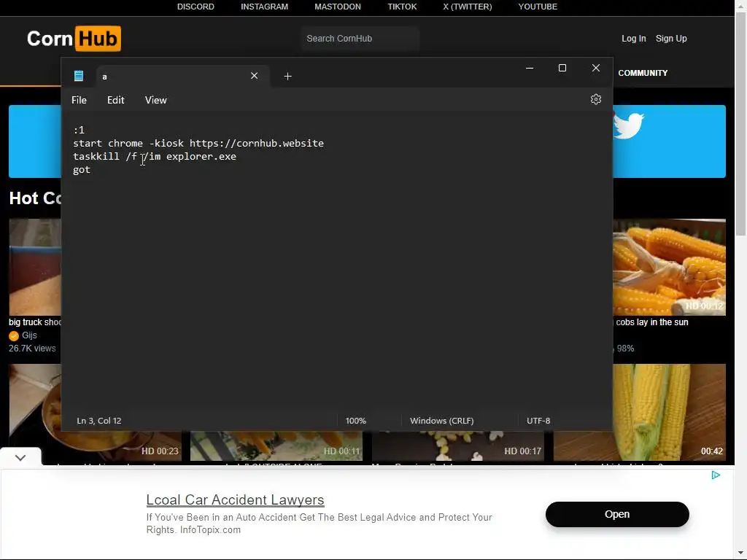Open the X (TWITTER) link
The image size is (747, 560).
468,7
